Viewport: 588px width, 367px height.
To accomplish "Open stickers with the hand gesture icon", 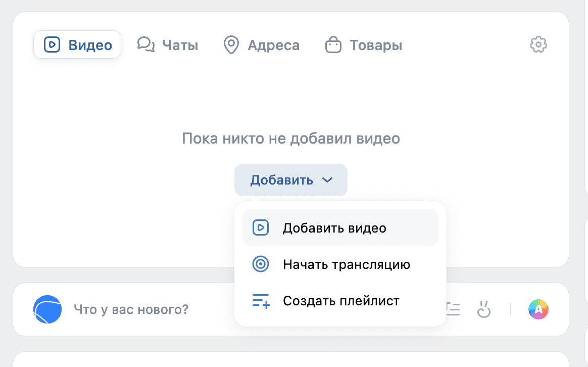I will [x=484, y=309].
